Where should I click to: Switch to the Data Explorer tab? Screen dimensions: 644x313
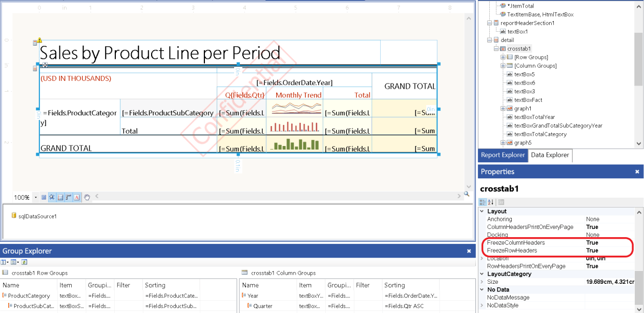pyautogui.click(x=550, y=155)
